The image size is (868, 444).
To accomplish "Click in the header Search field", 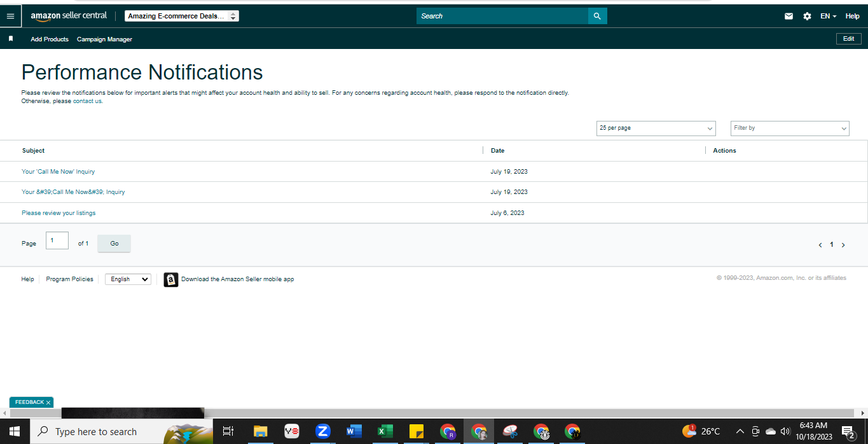I will [x=502, y=16].
